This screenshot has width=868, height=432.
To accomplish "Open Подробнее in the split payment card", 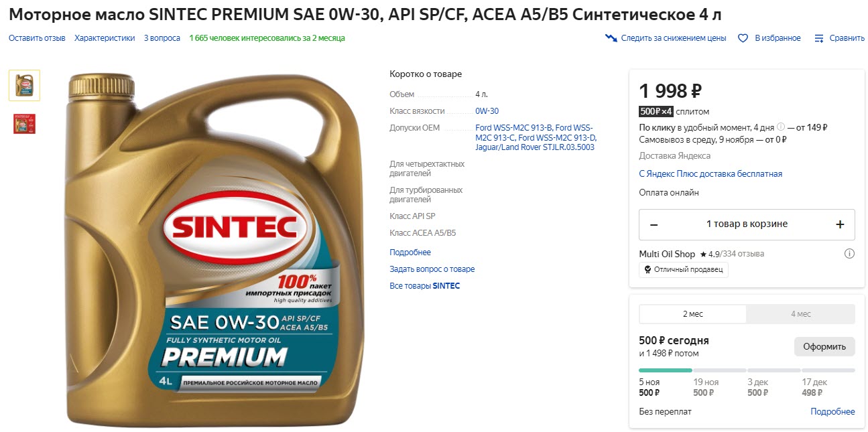I will click(x=832, y=411).
